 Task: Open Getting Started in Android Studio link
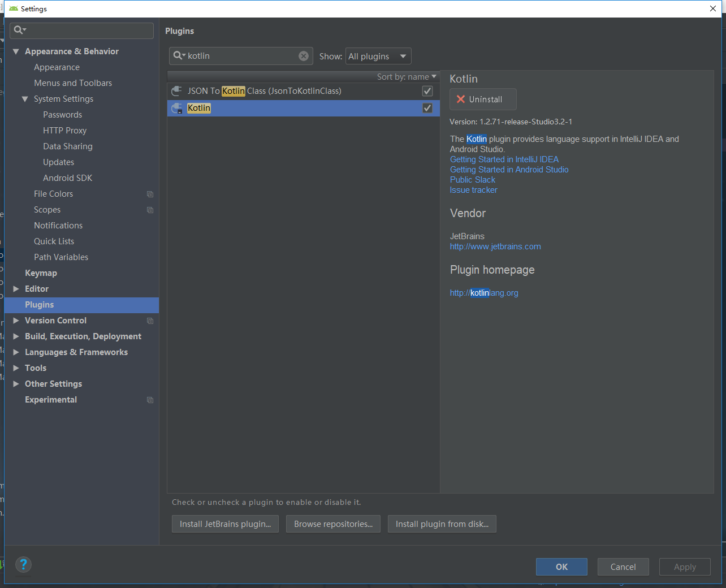509,170
